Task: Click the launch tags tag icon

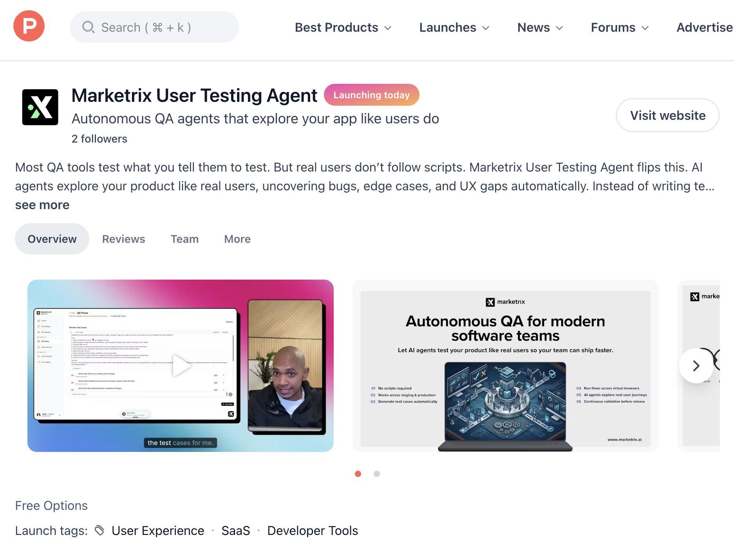Action: pyautogui.click(x=100, y=530)
